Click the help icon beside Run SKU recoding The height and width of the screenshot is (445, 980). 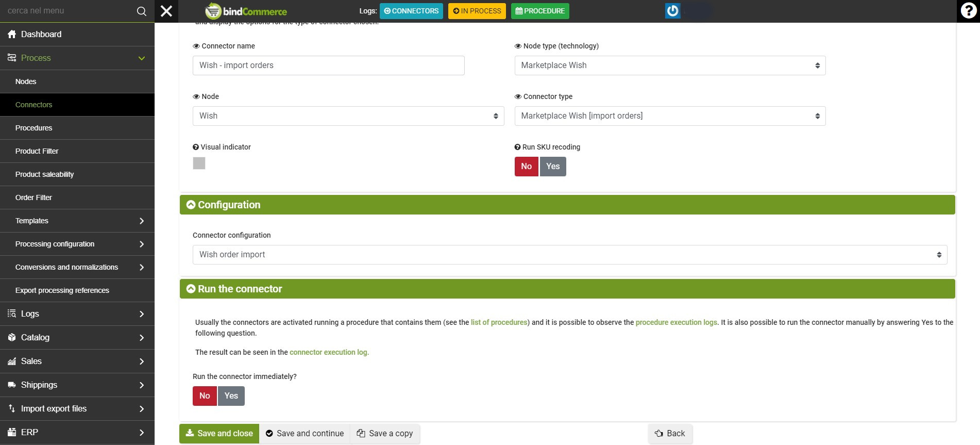[517, 147]
